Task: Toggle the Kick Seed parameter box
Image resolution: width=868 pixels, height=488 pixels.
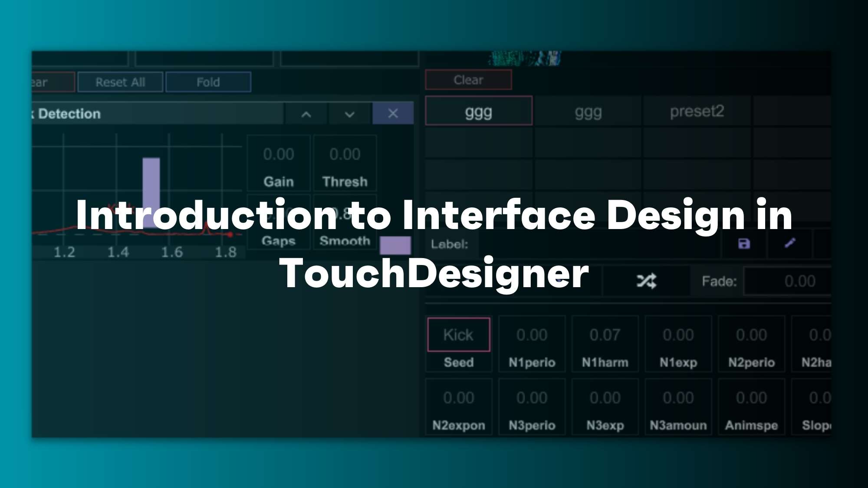Action: point(459,335)
